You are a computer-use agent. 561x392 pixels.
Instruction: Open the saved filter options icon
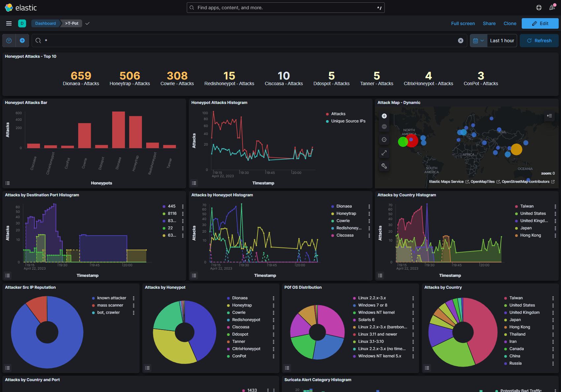[x=9, y=41]
